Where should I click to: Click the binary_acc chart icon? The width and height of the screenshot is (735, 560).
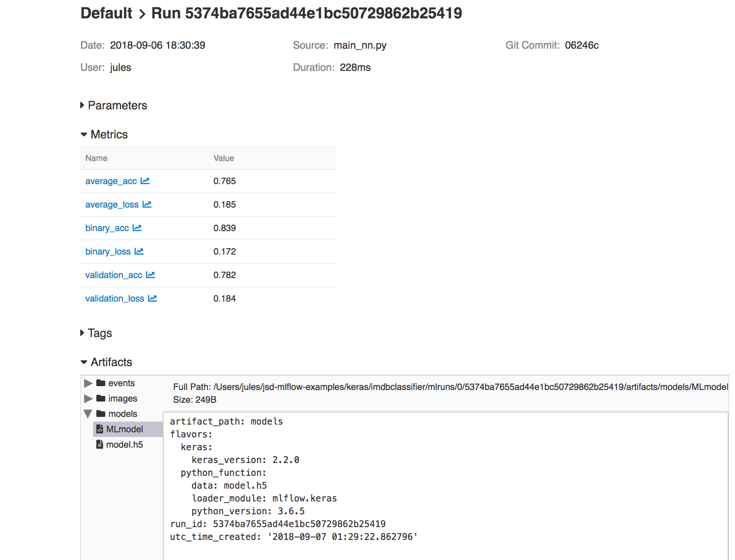point(137,228)
